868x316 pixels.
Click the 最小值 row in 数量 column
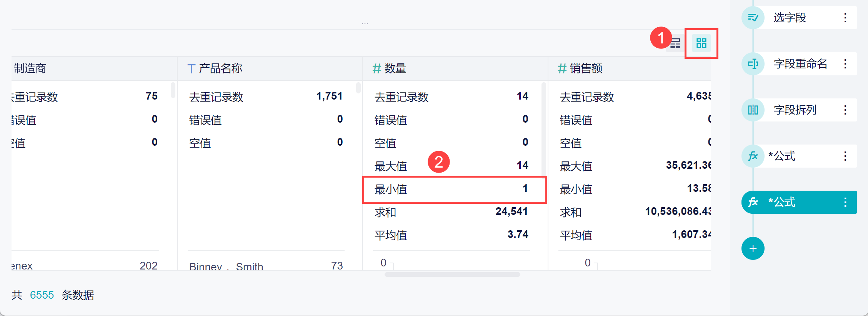tap(454, 189)
